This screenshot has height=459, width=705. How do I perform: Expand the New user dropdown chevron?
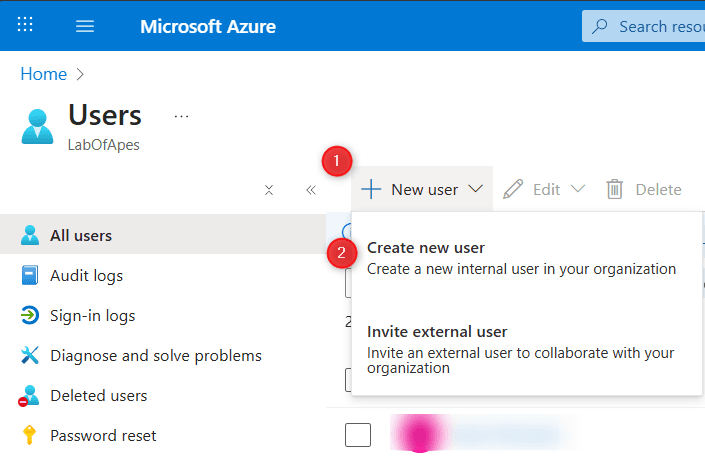pos(475,189)
